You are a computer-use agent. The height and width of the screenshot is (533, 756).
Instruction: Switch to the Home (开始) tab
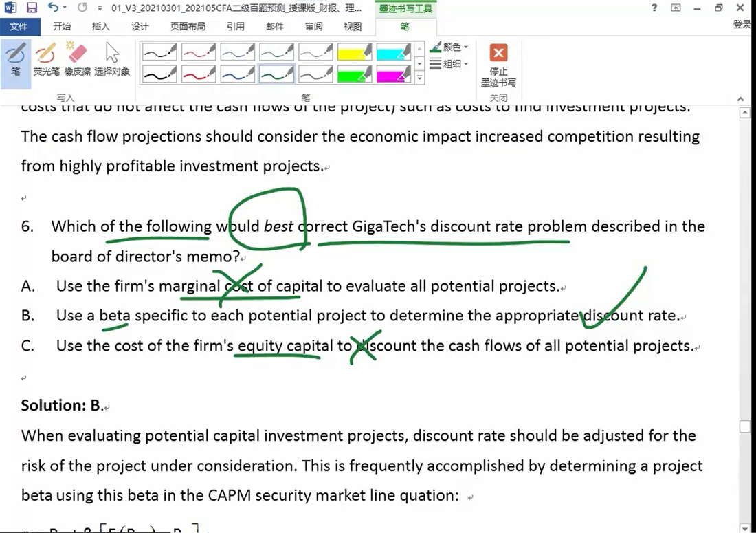click(x=62, y=27)
